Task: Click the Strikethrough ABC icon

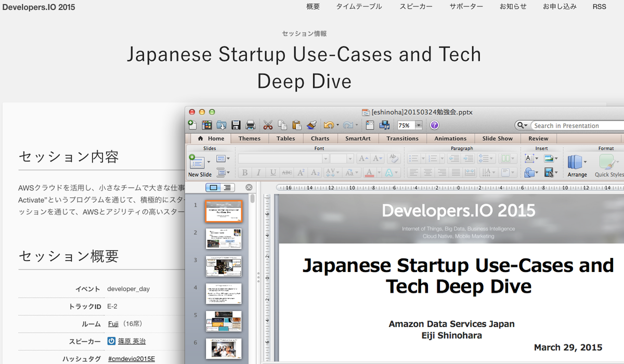Action: click(287, 173)
